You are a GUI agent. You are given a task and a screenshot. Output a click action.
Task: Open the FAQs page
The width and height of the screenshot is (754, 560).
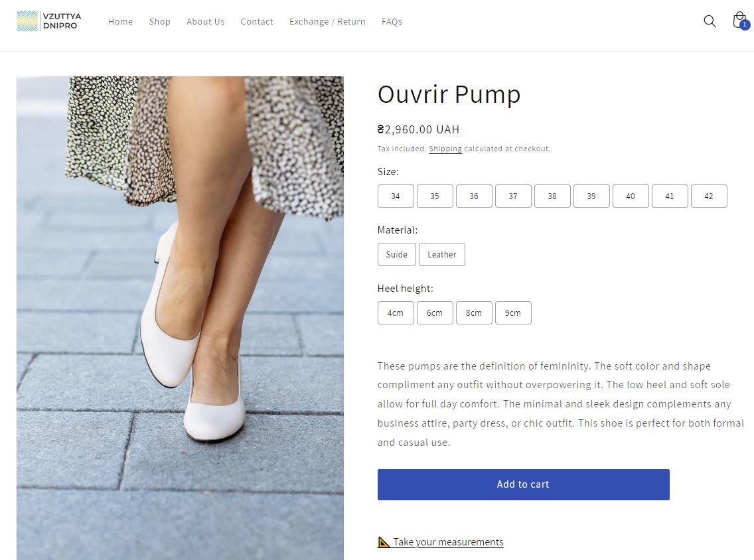click(392, 22)
